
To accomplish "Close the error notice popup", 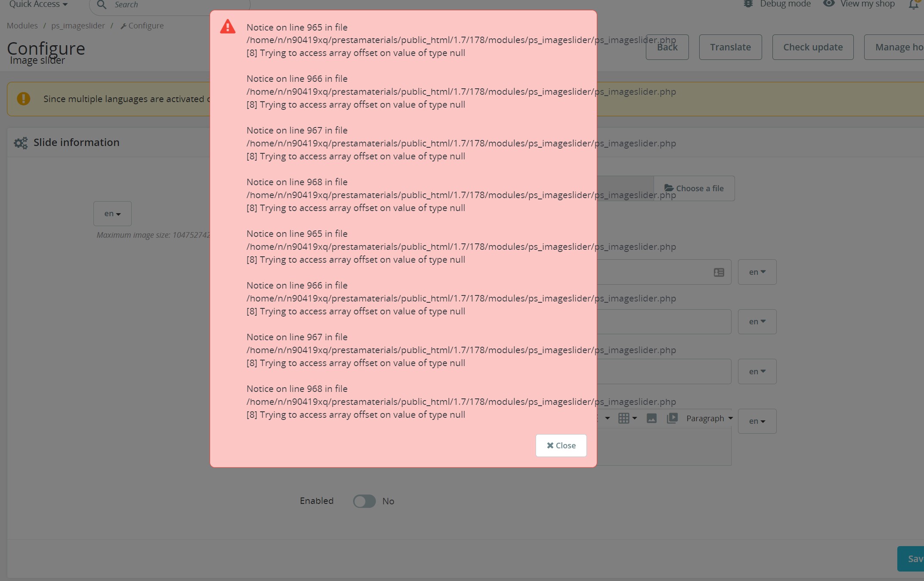I will (x=561, y=445).
